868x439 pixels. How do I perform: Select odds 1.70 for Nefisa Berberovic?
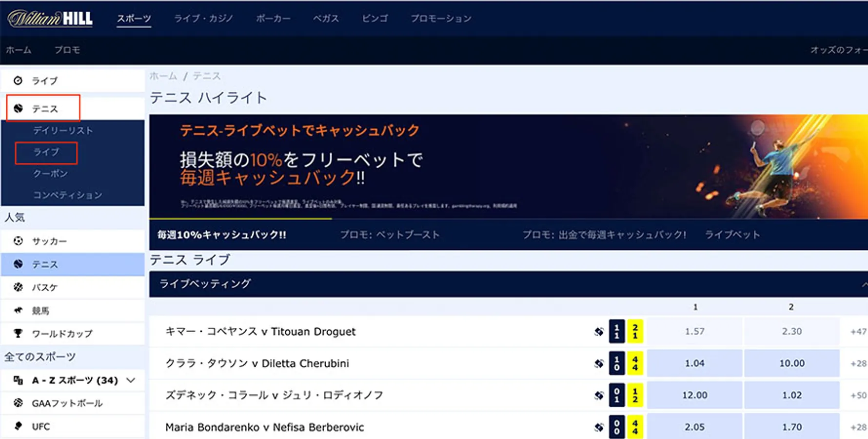tap(792, 427)
